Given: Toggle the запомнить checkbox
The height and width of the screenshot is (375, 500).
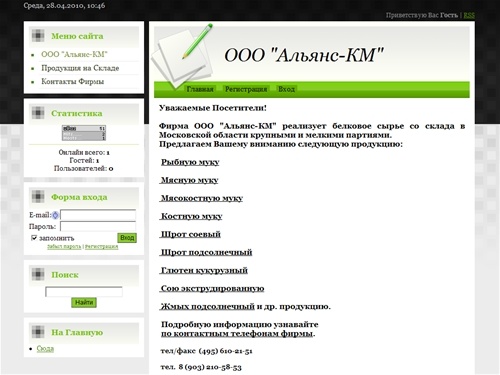Looking at the screenshot, I should coord(34,238).
